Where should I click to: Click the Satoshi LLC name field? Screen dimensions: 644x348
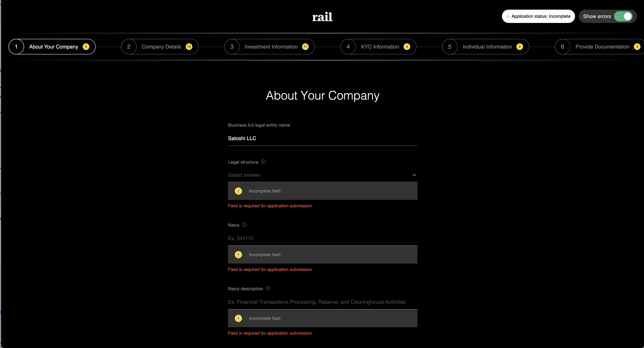[x=323, y=138]
